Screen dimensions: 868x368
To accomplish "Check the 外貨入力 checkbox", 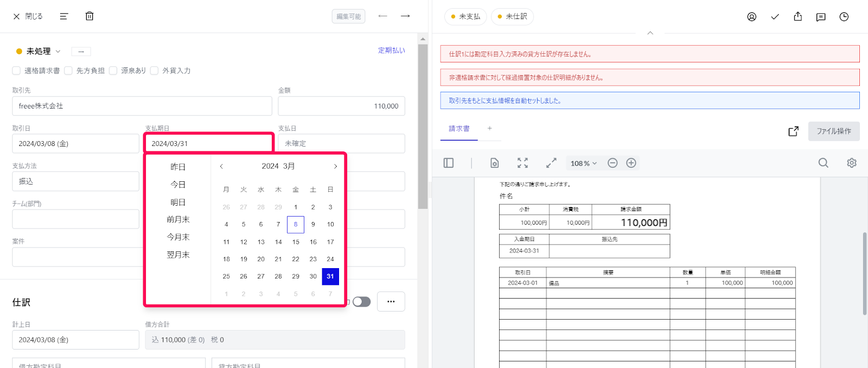I will [154, 71].
